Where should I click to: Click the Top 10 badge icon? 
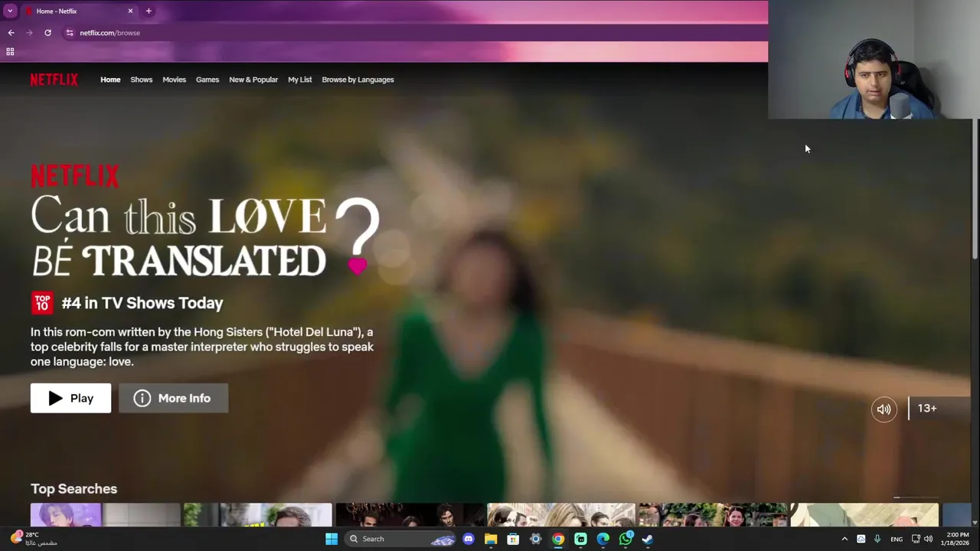point(42,303)
